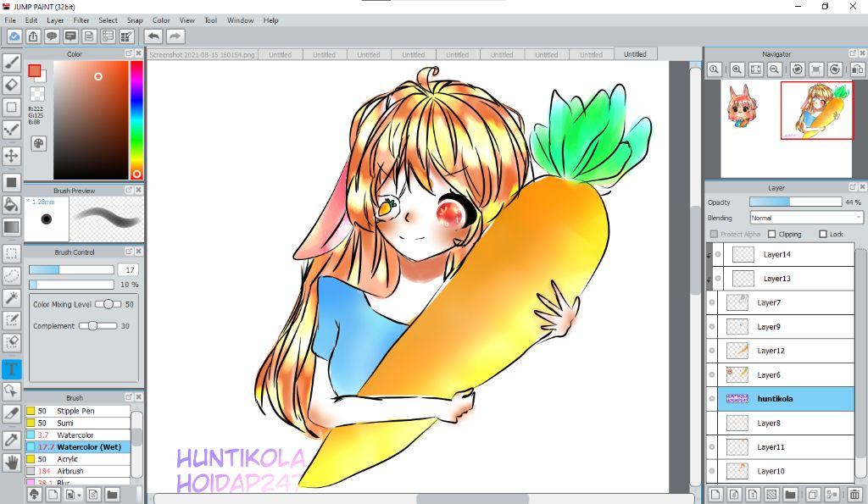868x504 pixels.
Task: Open the Layer menu
Action: click(x=55, y=20)
